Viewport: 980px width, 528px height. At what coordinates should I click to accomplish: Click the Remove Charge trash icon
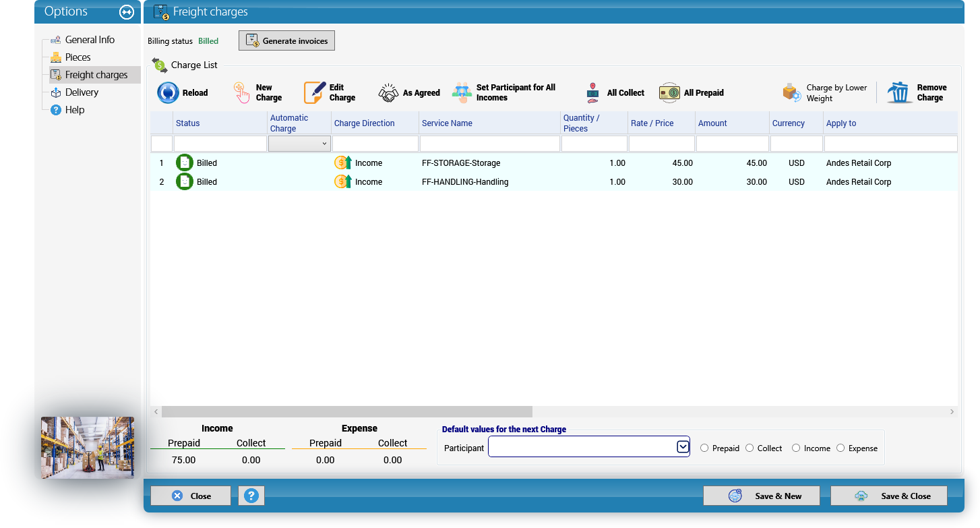point(900,92)
